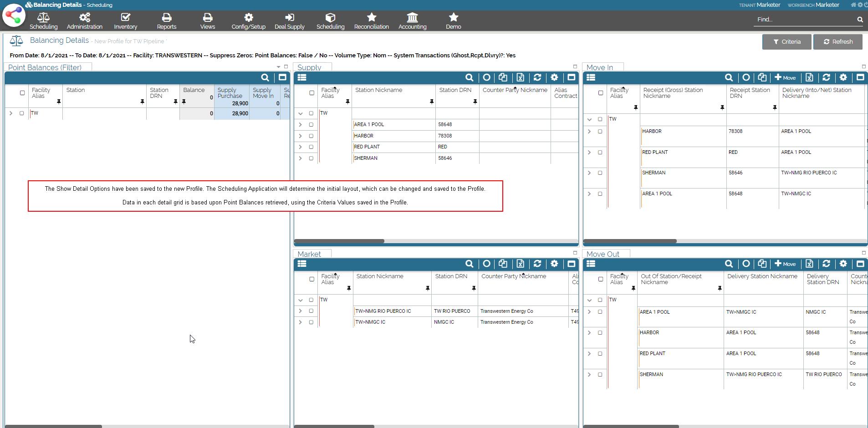Screen dimensions: 868x428
Task: Open the Accounting menu
Action: click(x=412, y=21)
